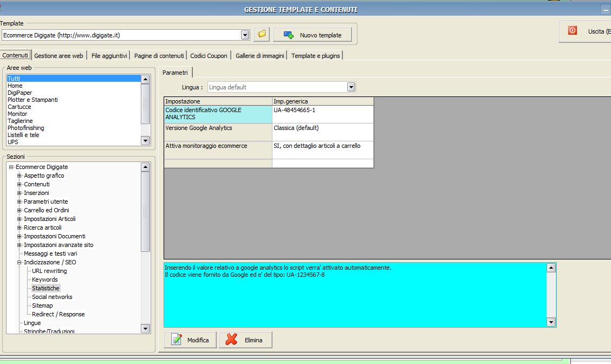Select Sitemap tree item
The width and height of the screenshot is (611, 364).
tap(42, 305)
